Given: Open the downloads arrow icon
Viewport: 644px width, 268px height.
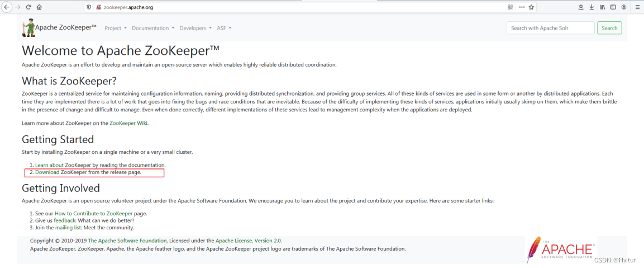Looking at the screenshot, I should 592,7.
